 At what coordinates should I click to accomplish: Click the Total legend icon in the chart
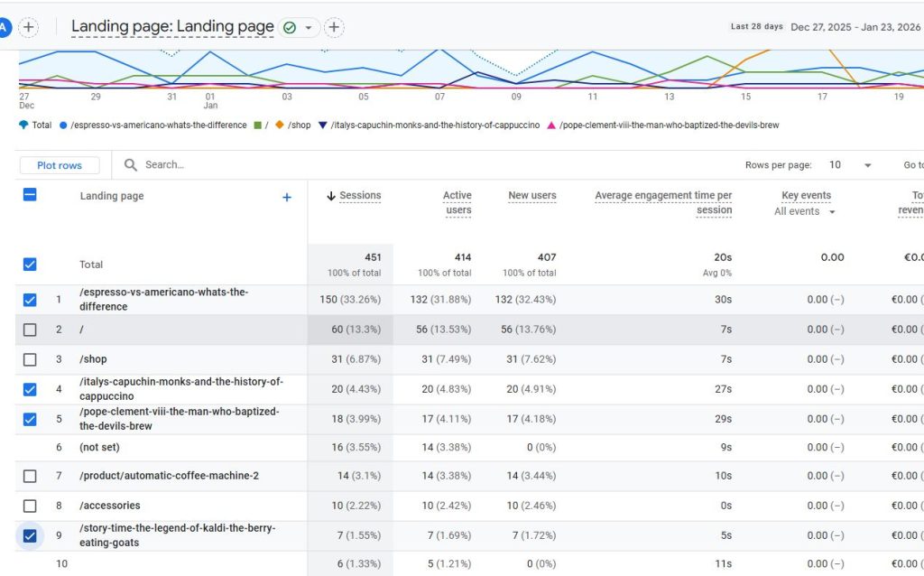[x=23, y=125]
